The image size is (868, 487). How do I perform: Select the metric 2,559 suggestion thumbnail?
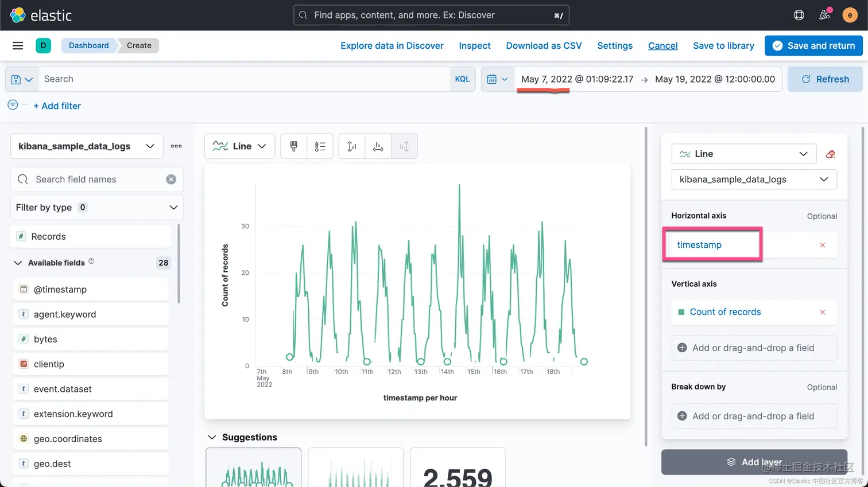[x=458, y=467]
